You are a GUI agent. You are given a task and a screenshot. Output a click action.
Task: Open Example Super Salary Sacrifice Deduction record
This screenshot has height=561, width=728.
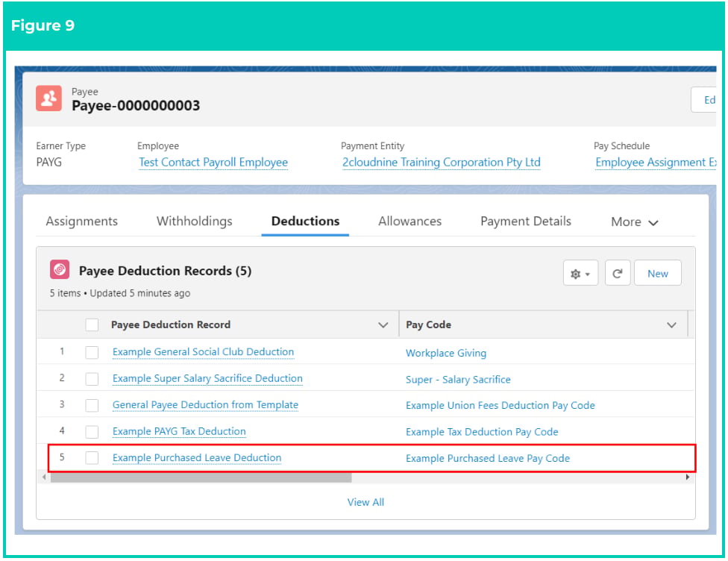coord(207,378)
